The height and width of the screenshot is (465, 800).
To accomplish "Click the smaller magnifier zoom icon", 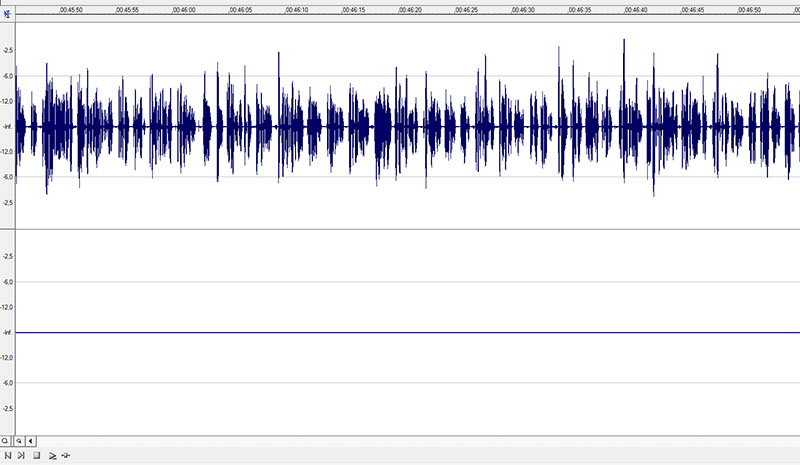I will tap(19, 440).
